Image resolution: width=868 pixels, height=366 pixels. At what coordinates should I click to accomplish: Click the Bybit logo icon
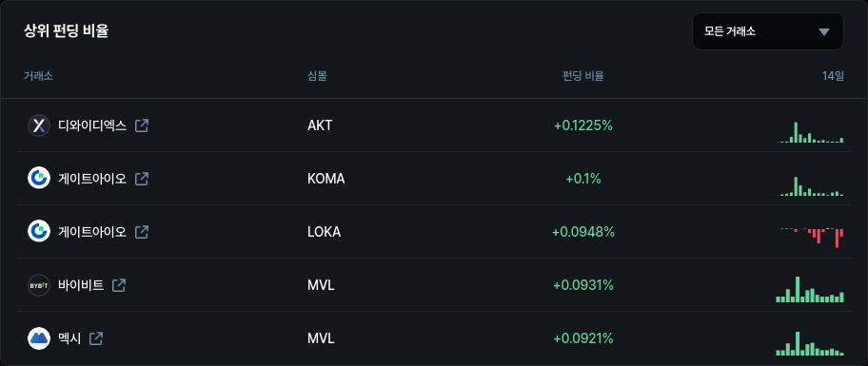point(39,285)
